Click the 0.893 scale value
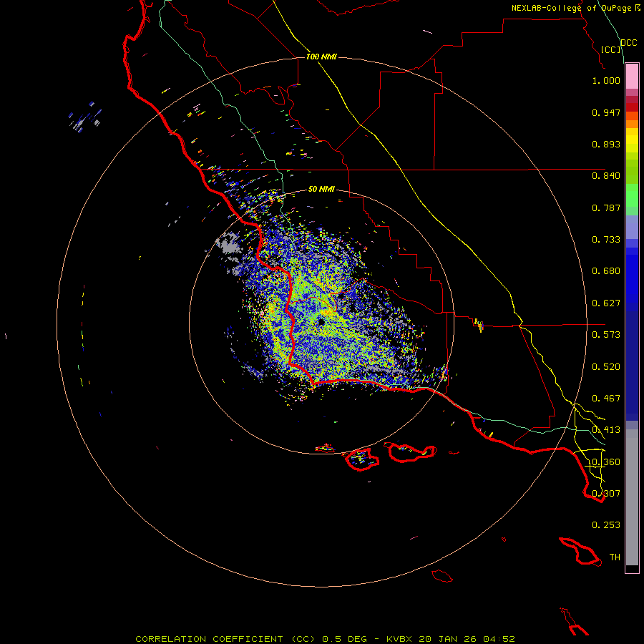This screenshot has height=644, width=644. click(606, 144)
